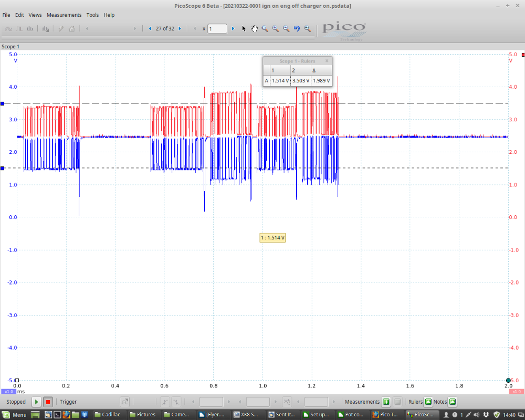This screenshot has height=420, width=525.
Task: Select the arrow pointer selection tool
Action: [x=244, y=29]
